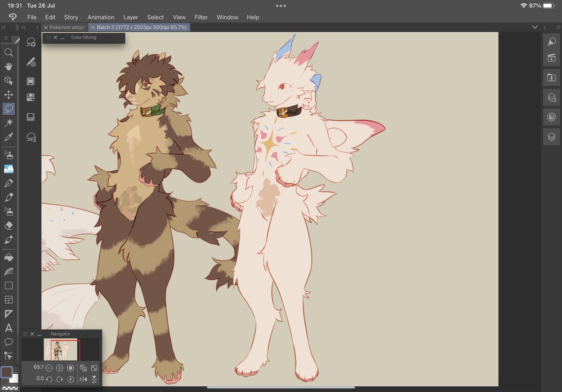Click the 65.7 zoom value field
Image resolution: width=562 pixels, height=392 pixels.
pyautogui.click(x=38, y=368)
